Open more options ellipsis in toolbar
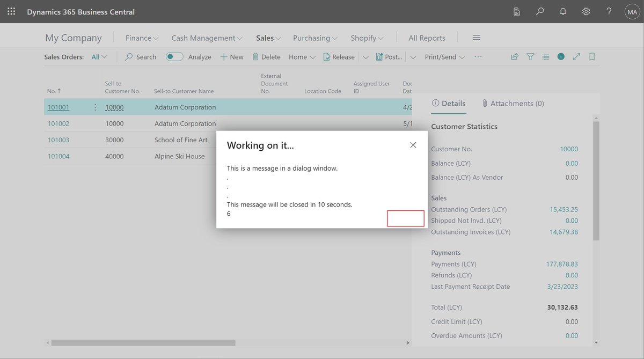This screenshot has width=644, height=359. (x=478, y=56)
